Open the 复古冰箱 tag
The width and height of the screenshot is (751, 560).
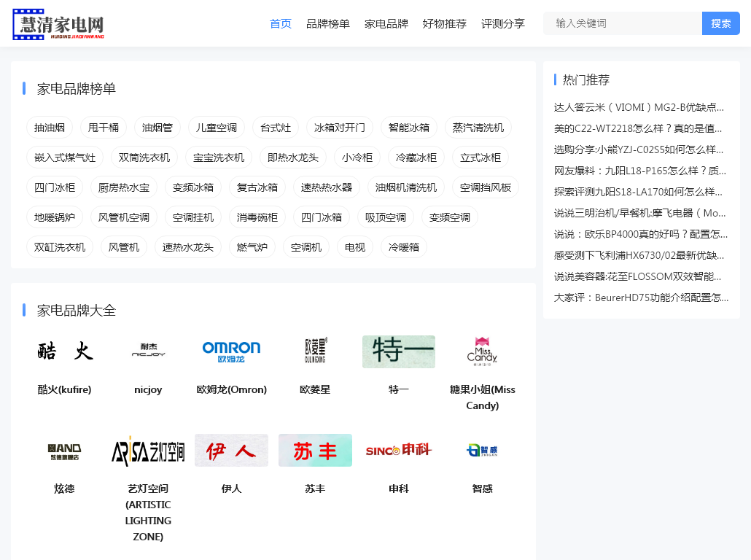257,187
